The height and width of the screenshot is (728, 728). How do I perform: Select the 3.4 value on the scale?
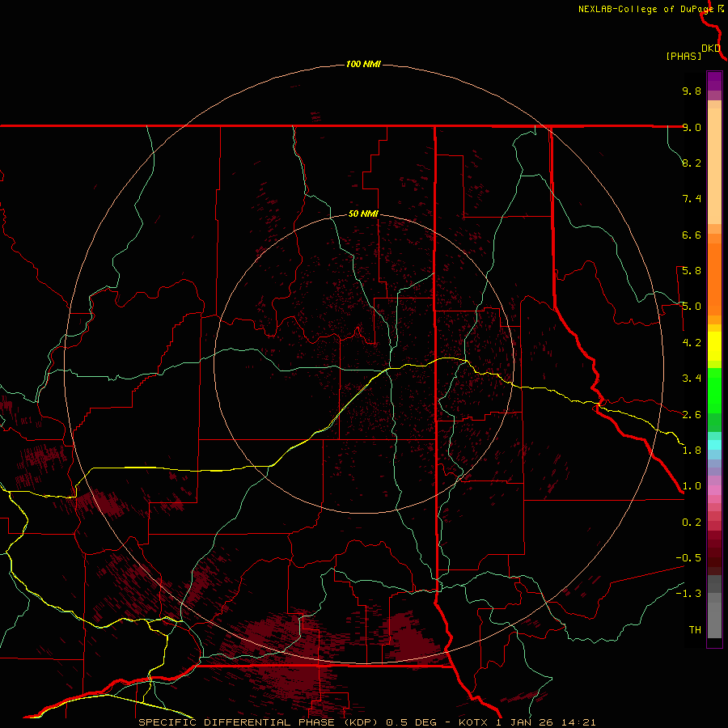[692, 379]
